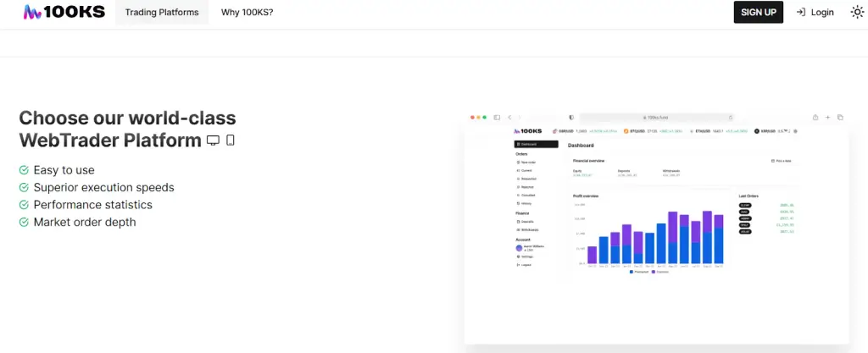
Task: Click the check icon next to Market order depth
Action: [x=24, y=222]
